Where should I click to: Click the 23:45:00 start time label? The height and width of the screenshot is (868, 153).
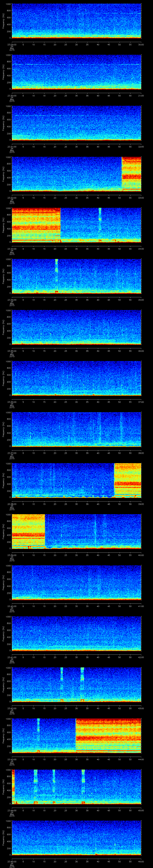[x=12, y=862]
